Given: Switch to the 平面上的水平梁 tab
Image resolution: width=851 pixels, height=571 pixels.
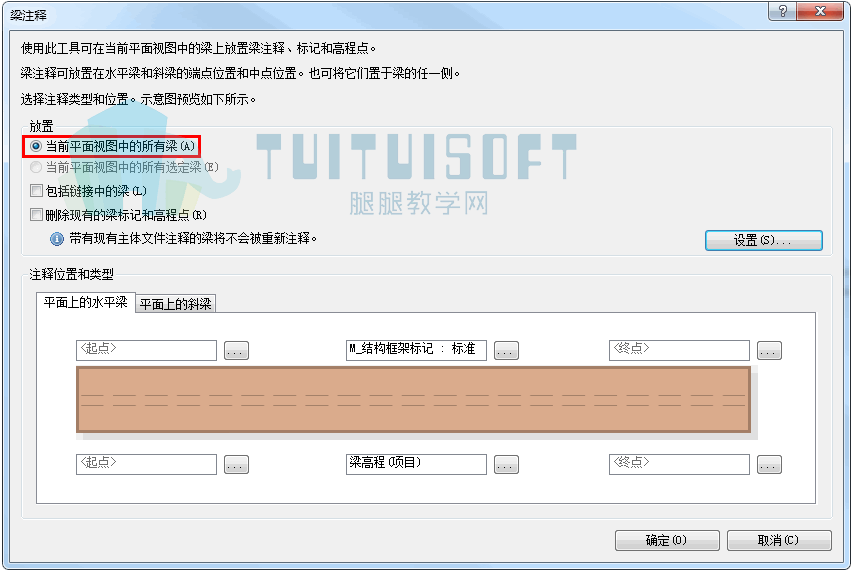Looking at the screenshot, I should 86,302.
